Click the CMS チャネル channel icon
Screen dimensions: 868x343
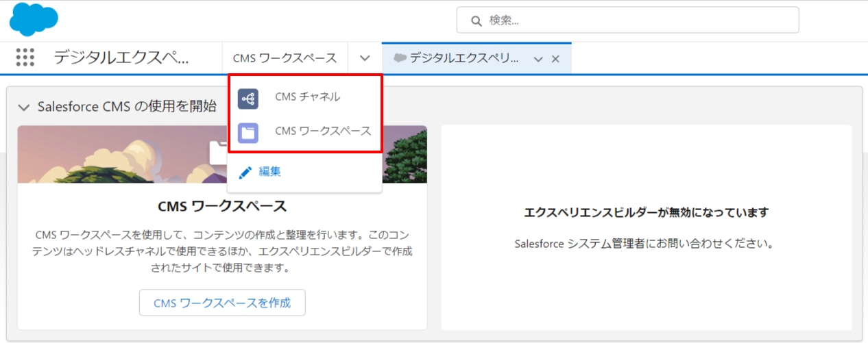248,99
